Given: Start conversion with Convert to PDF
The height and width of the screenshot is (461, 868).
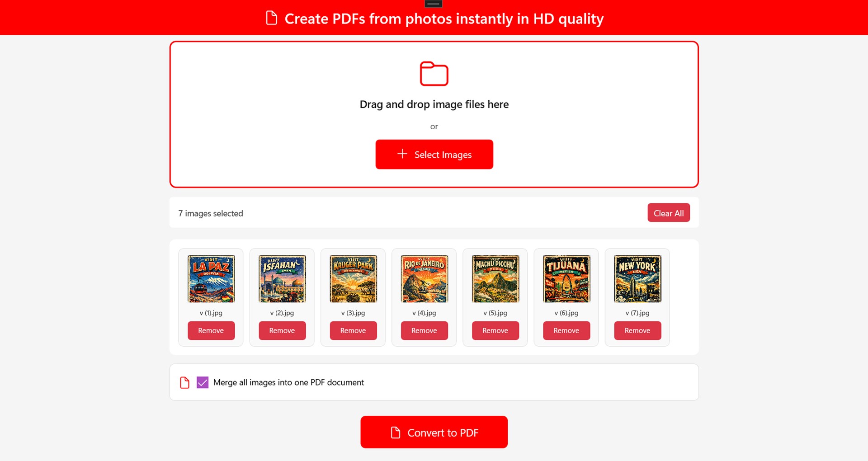Looking at the screenshot, I should point(434,432).
